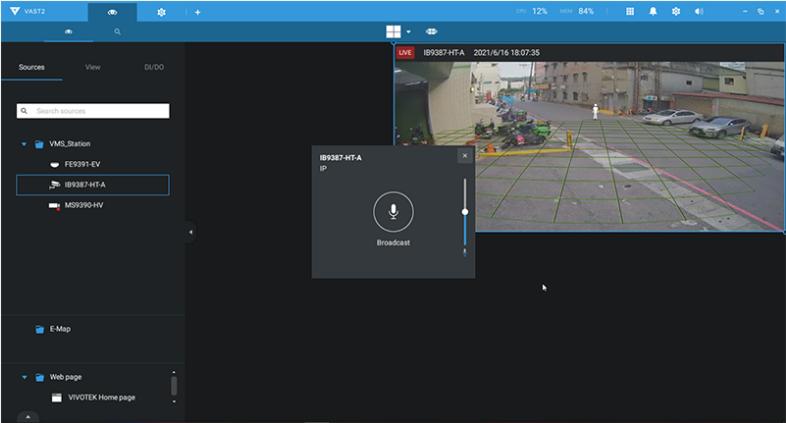Open the layout dropdown arrow
This screenshot has height=423, width=786.
tap(409, 32)
